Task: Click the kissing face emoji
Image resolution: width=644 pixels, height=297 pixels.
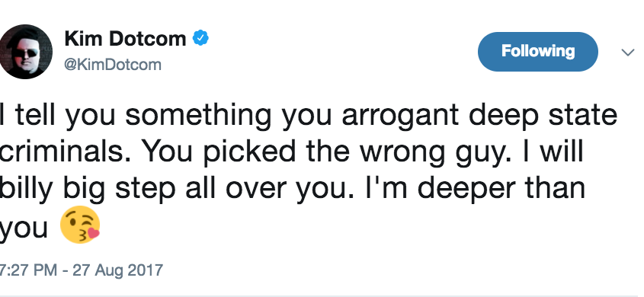Action: (80, 225)
